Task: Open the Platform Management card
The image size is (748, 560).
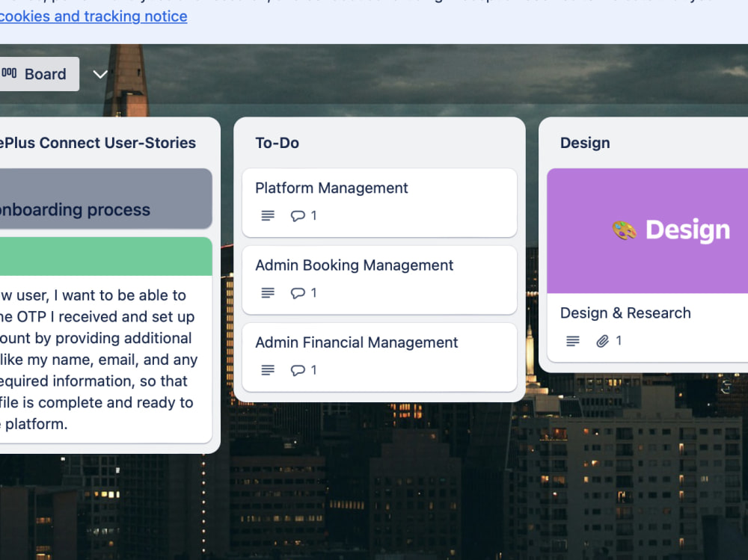Action: 379,203
